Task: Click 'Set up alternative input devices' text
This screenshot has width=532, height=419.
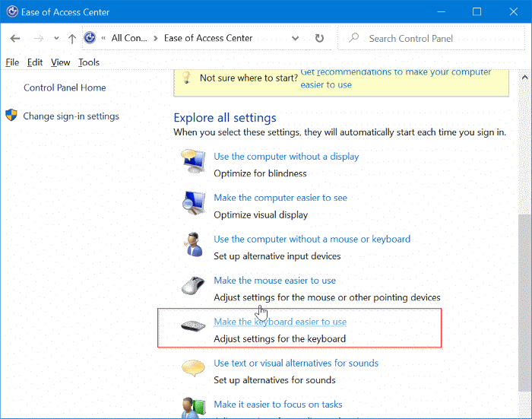Action: 277,256
